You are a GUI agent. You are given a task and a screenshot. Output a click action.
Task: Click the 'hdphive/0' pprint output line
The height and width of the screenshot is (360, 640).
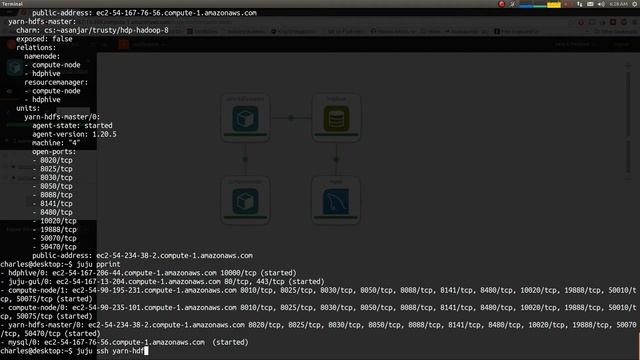[x=149, y=273]
